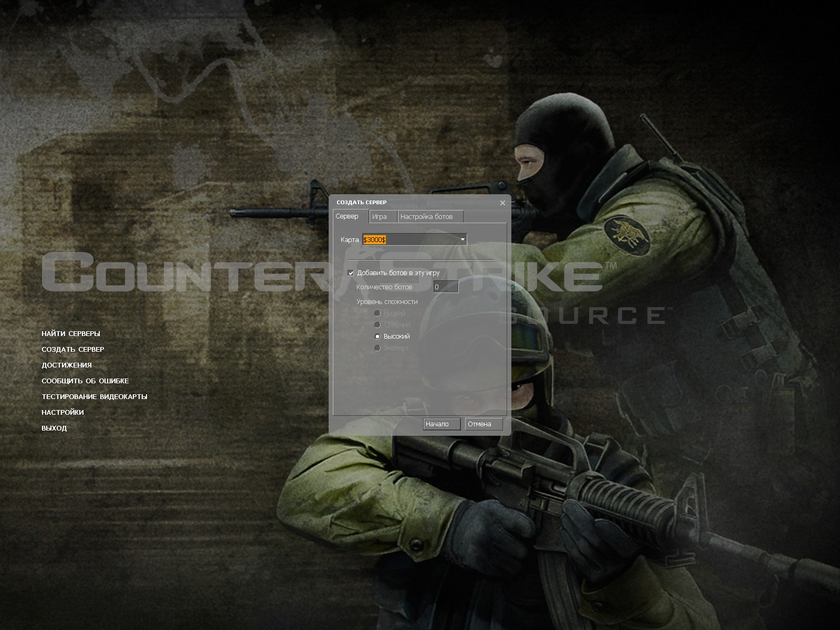Focus the Количество ботов input field
840x630 pixels.
pos(446,287)
